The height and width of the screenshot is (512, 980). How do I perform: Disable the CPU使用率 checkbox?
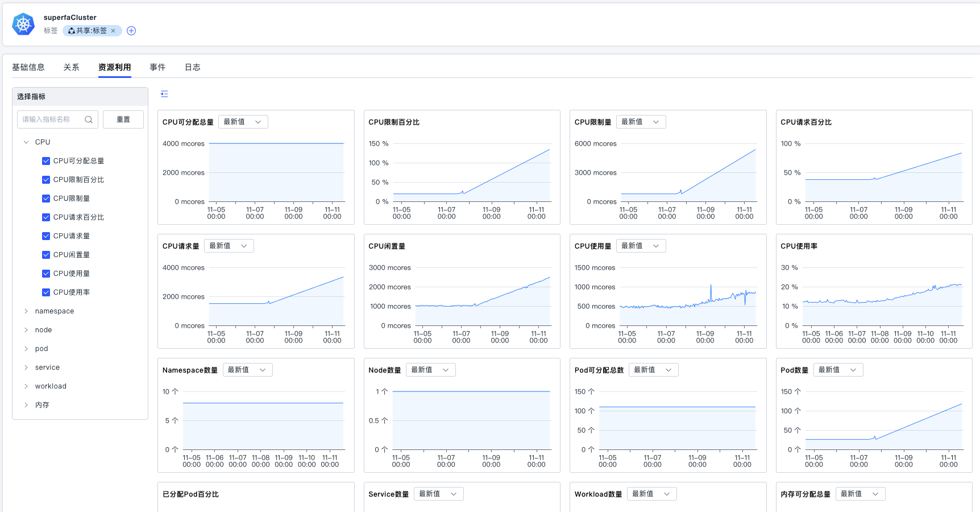pyautogui.click(x=46, y=292)
